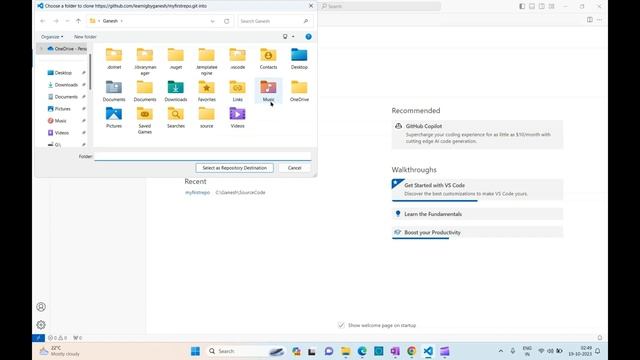Open File Explorer from taskbar
Image resolution: width=640 pixels, height=360 pixels.
tap(346, 351)
